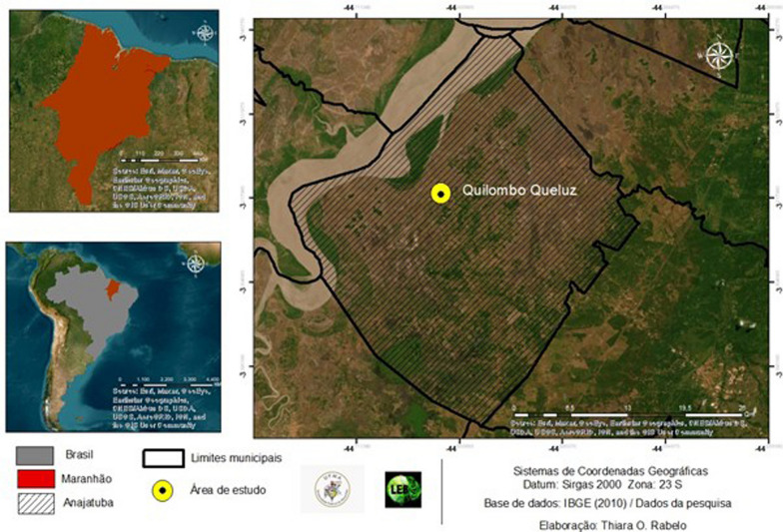Click the red Maranhão legend swatch

click(36, 480)
